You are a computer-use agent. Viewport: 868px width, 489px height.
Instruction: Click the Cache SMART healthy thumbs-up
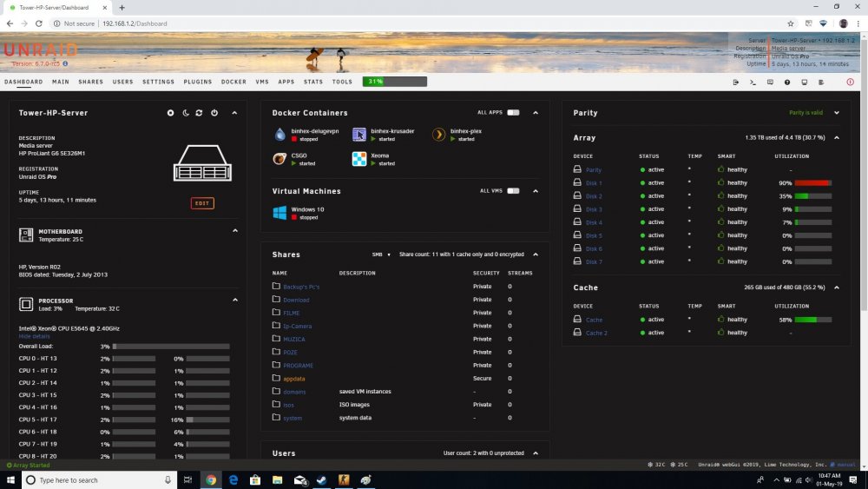click(x=720, y=319)
